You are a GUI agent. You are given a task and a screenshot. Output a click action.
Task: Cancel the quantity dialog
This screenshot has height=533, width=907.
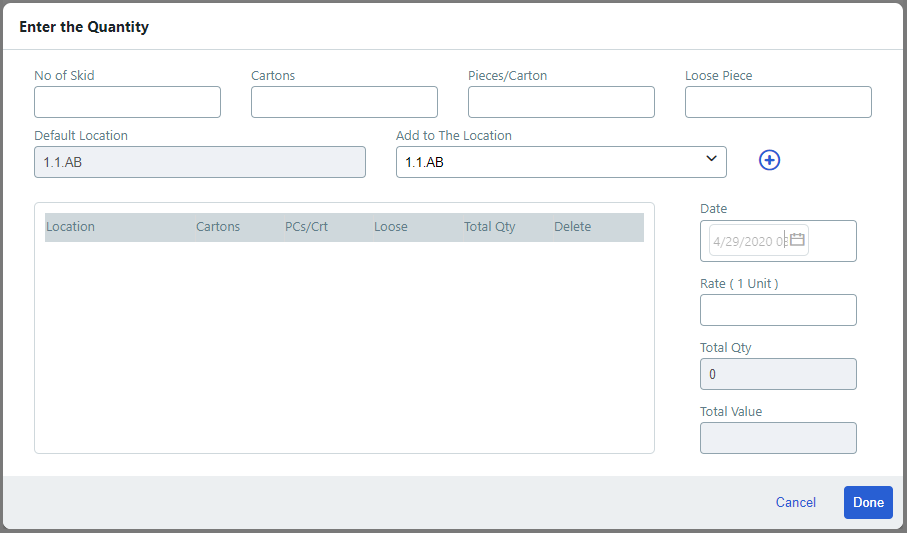click(795, 502)
